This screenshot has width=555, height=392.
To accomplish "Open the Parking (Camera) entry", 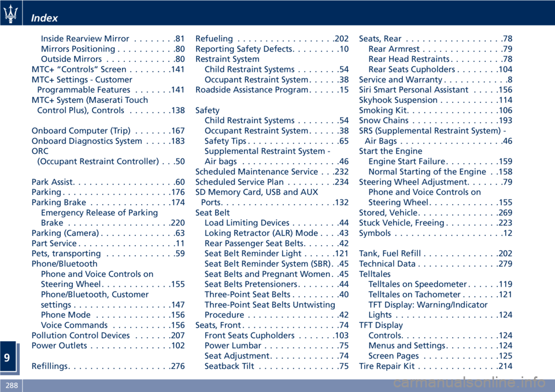I will click(x=108, y=233).
